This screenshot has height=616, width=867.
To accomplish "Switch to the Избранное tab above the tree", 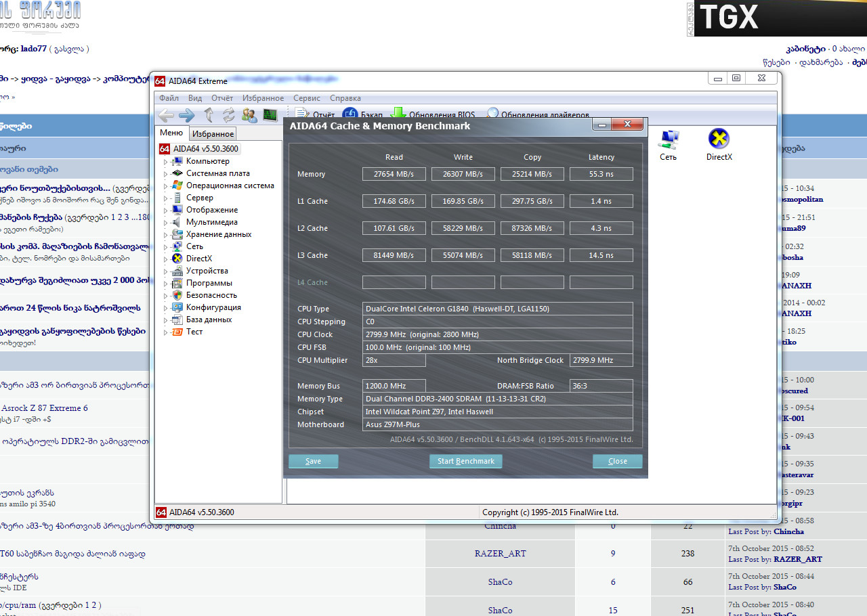I will tap(212, 134).
